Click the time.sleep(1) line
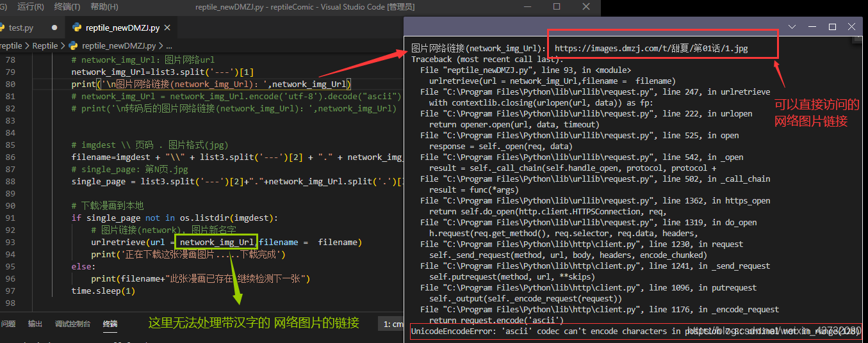 coord(103,291)
